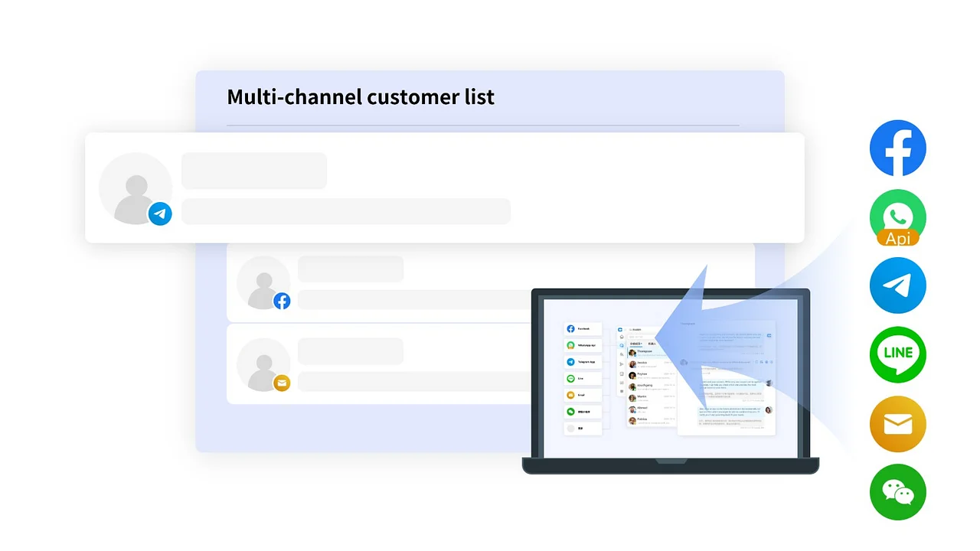Screen dimensions: 980x551
Task: Select the green WeChat channel icon
Action: 897,492
